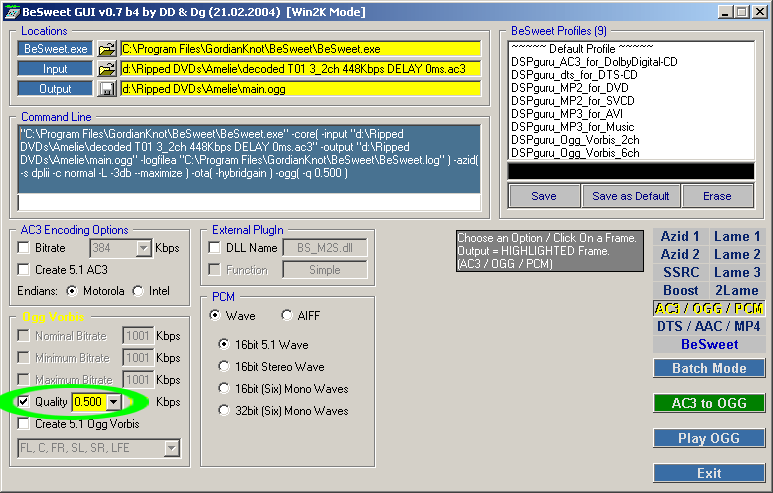Toggle the Nominal Bitrate checkbox
The width and height of the screenshot is (773, 493).
click(23, 336)
